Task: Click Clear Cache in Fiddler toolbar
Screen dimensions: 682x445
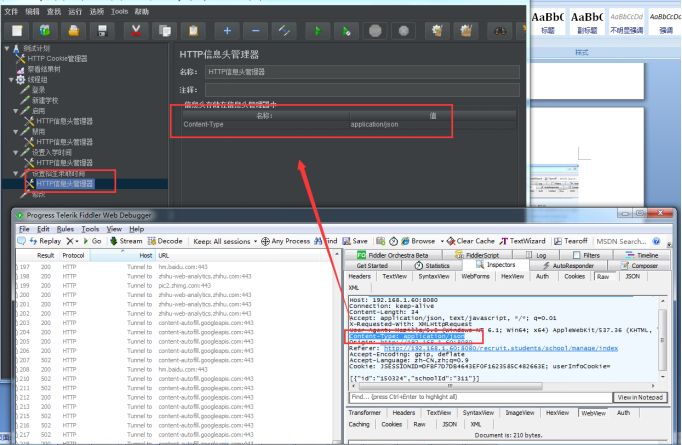Action: [x=471, y=241]
